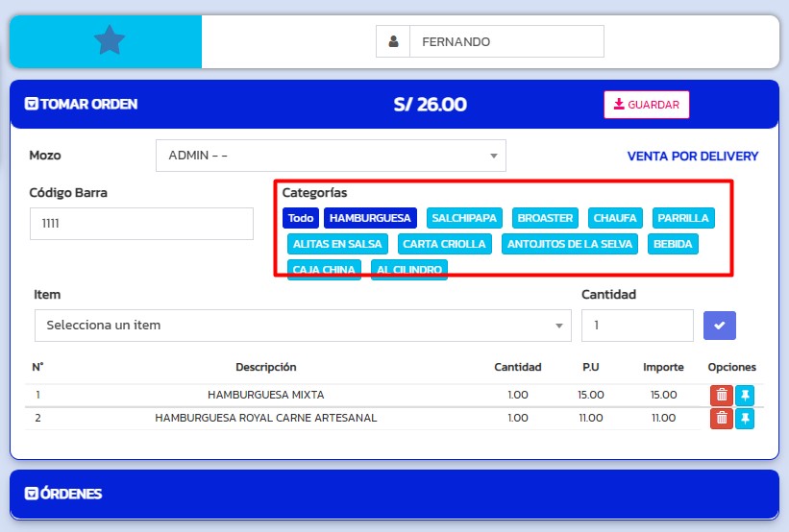The image size is (789, 532).
Task: Open the Venta por Delivery link
Action: click(692, 157)
